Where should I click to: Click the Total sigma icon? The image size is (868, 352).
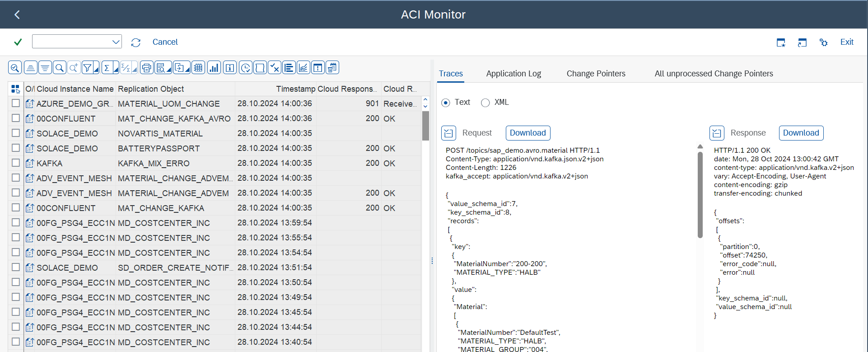[107, 68]
